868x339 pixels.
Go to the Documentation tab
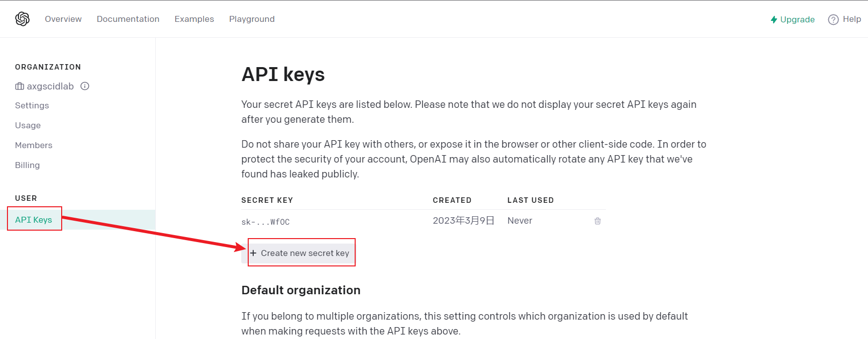[x=128, y=19]
